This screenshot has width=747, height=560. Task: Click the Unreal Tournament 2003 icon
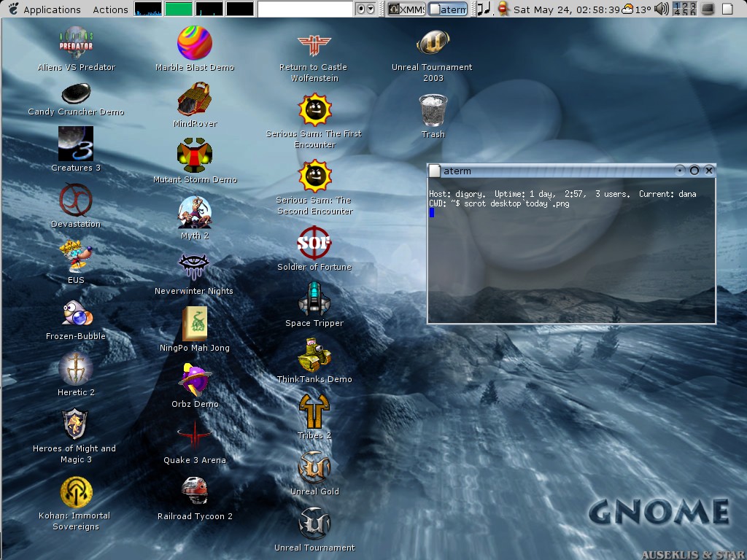(433, 42)
